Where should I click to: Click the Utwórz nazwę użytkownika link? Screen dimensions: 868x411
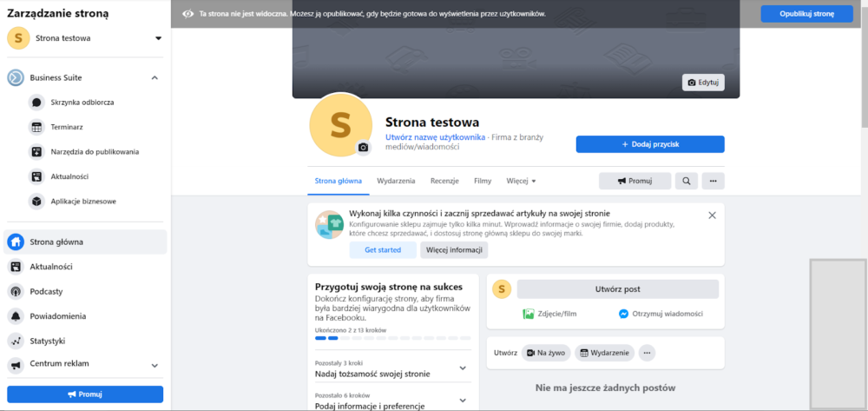(435, 136)
